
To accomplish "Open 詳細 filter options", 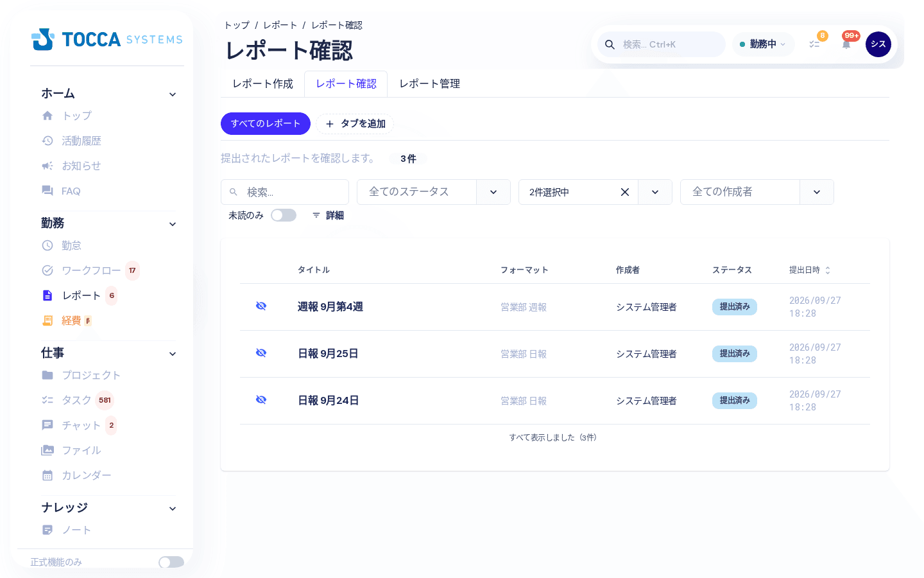I will tap(328, 215).
